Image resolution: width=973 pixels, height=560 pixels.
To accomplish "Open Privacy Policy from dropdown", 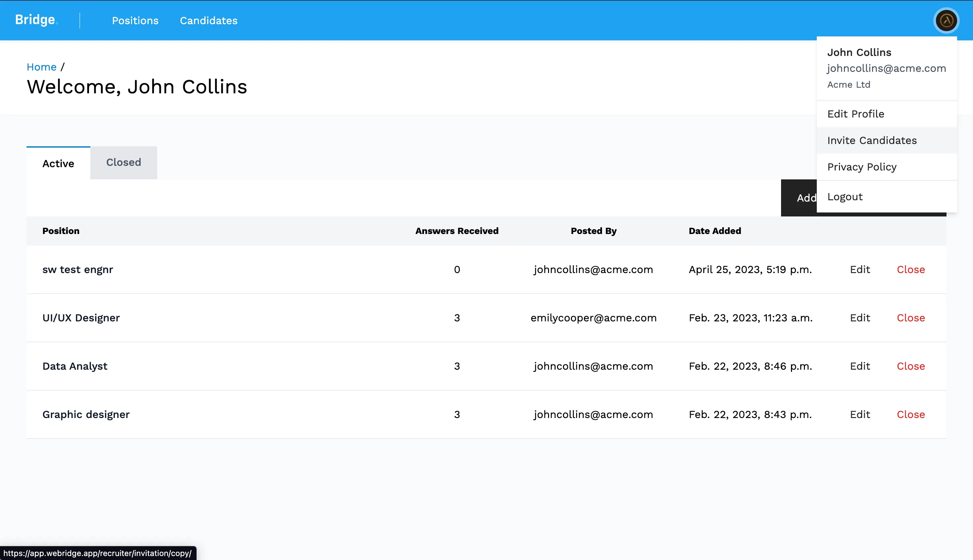I will [862, 167].
